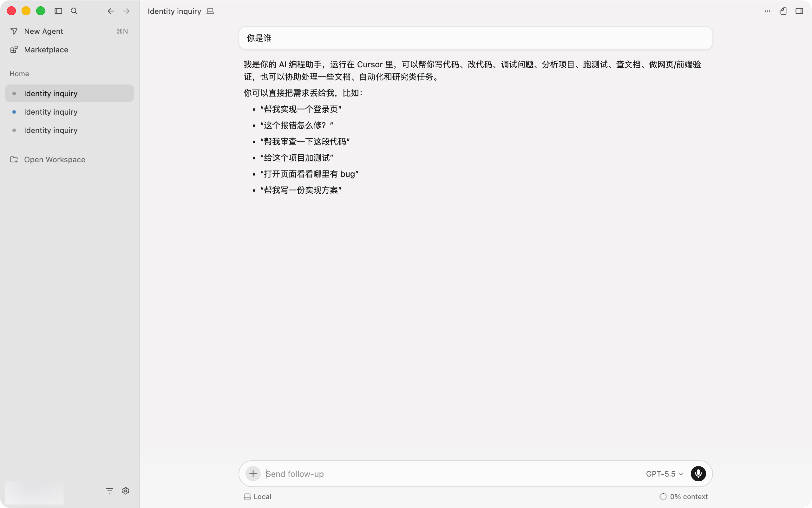
Task: Open the last Identity inquiry chat
Action: tap(69, 130)
